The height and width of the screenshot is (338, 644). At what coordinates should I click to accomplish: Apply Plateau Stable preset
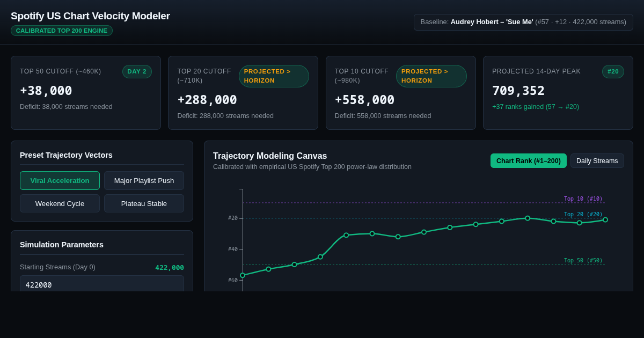point(144,203)
